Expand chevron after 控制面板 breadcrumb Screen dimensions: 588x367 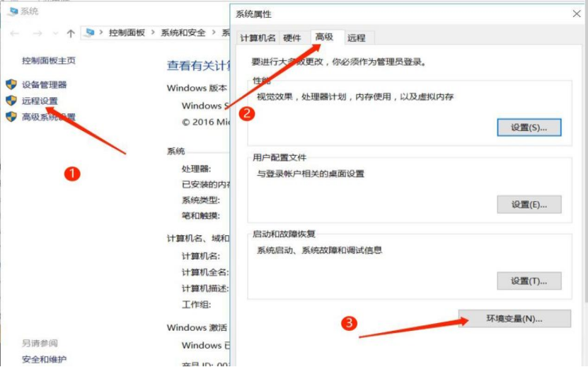(x=153, y=33)
